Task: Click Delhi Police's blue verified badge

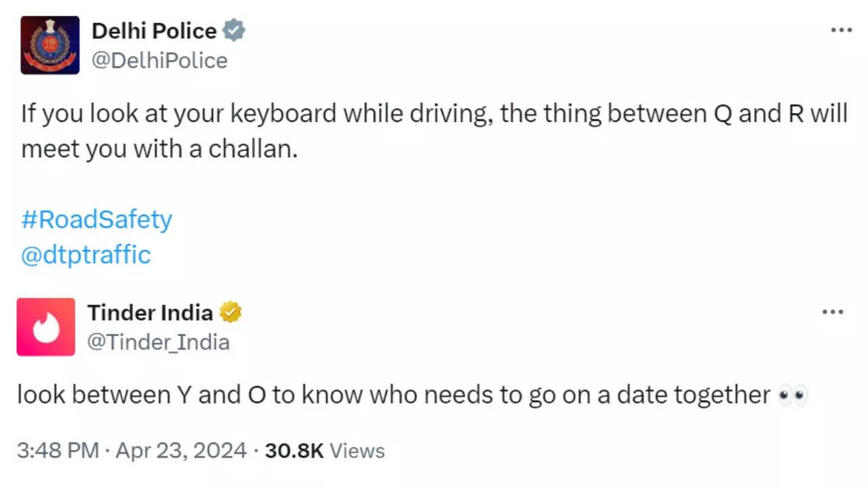Action: [235, 30]
